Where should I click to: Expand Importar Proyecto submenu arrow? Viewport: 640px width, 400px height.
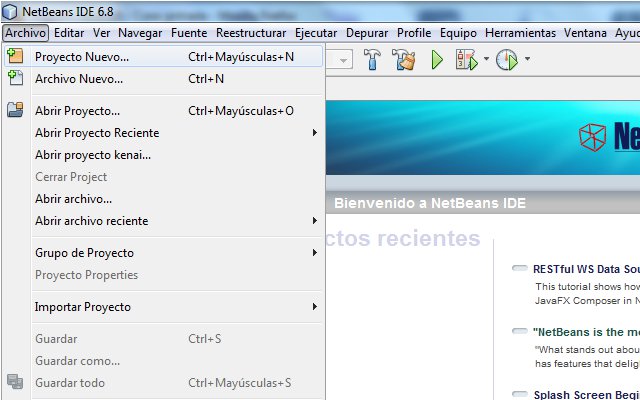pyautogui.click(x=315, y=307)
